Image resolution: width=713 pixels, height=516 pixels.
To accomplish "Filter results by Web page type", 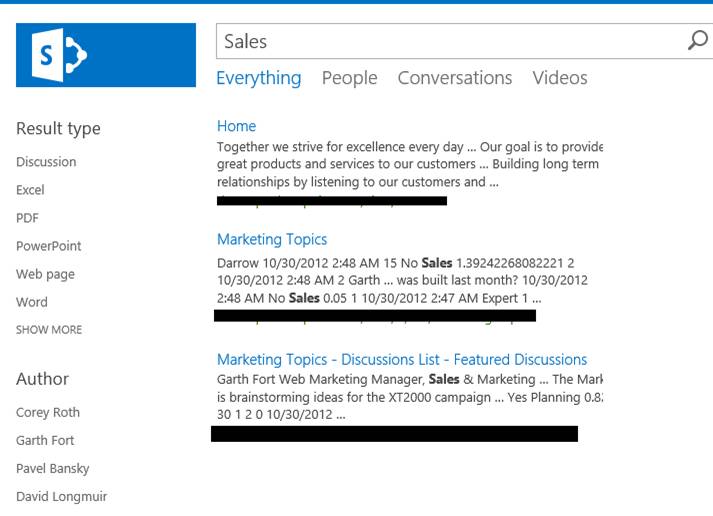I will click(x=45, y=274).
